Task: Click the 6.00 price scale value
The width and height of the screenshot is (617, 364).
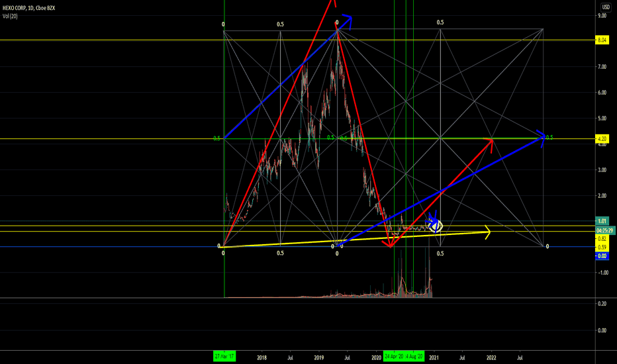Action: [602, 93]
